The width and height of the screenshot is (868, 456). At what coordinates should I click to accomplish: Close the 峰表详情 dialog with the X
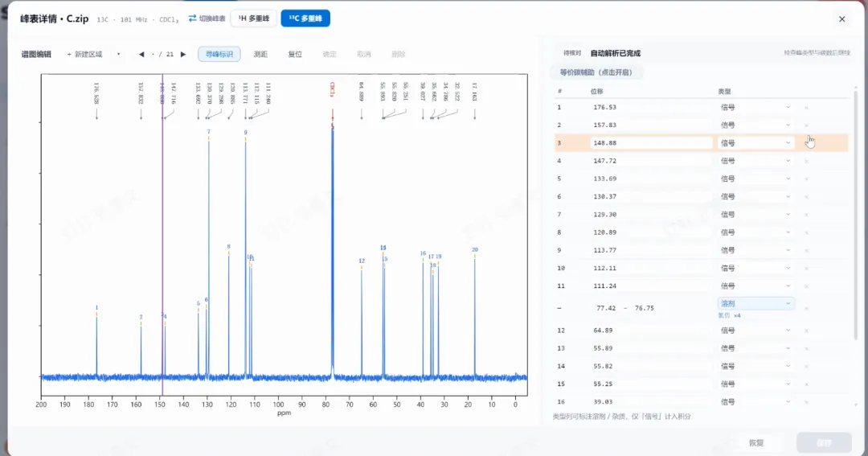pos(842,18)
